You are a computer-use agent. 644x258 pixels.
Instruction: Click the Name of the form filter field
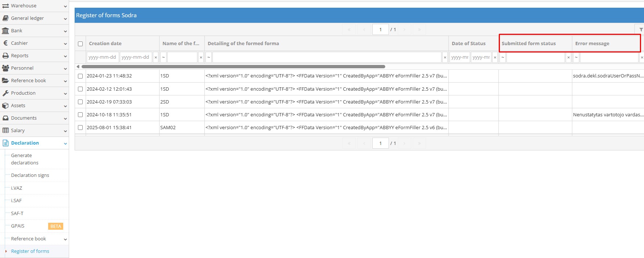(182, 57)
